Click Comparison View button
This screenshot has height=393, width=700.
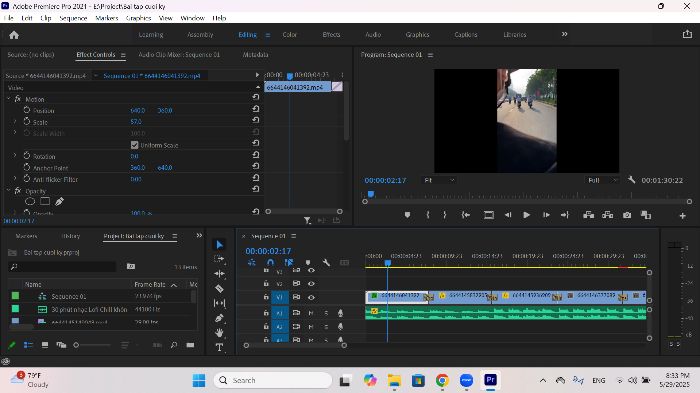(646, 215)
